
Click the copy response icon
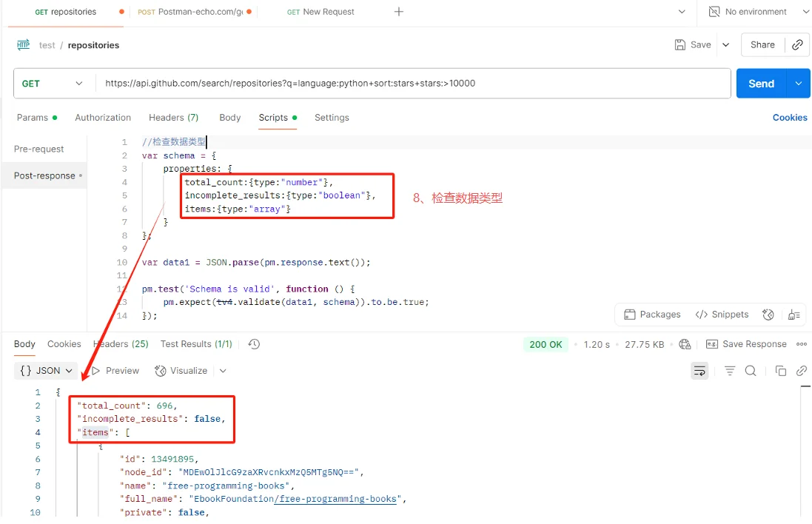pyautogui.click(x=780, y=371)
